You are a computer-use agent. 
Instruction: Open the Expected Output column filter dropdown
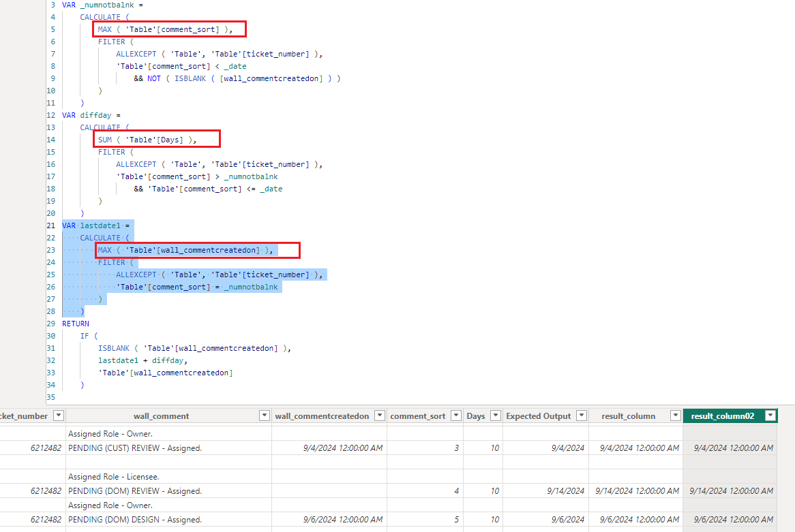582,416
